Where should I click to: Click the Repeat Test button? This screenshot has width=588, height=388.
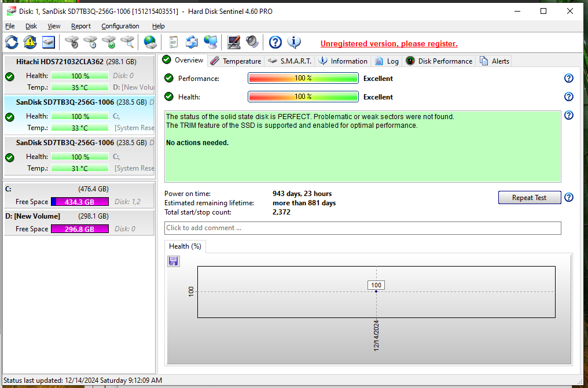(x=529, y=197)
